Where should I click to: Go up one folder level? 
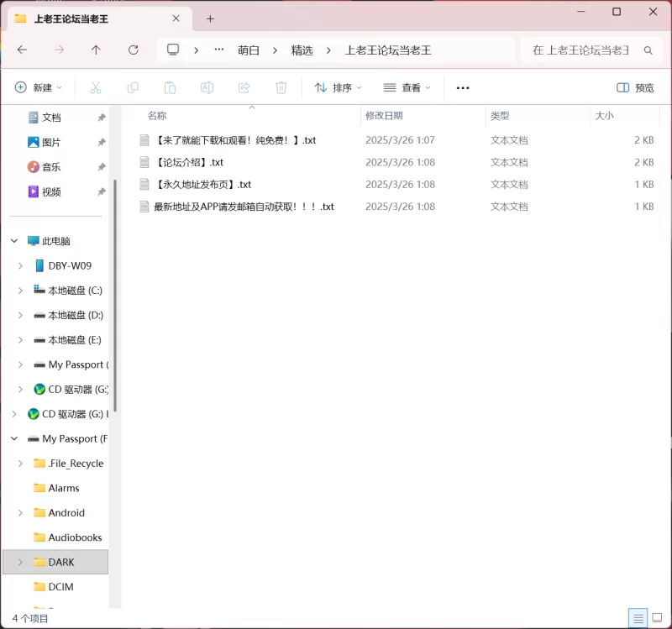point(96,50)
